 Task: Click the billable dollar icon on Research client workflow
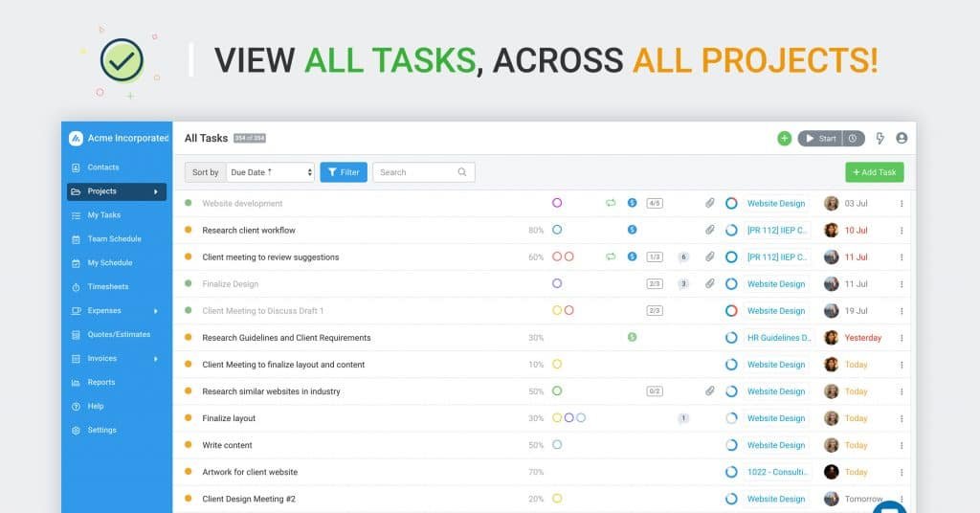pyautogui.click(x=632, y=231)
